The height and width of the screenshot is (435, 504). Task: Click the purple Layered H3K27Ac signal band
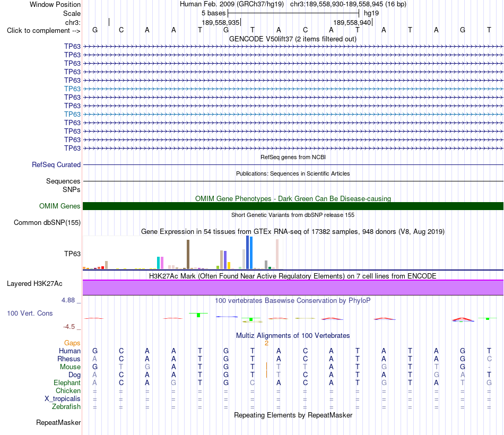pyautogui.click(x=293, y=288)
